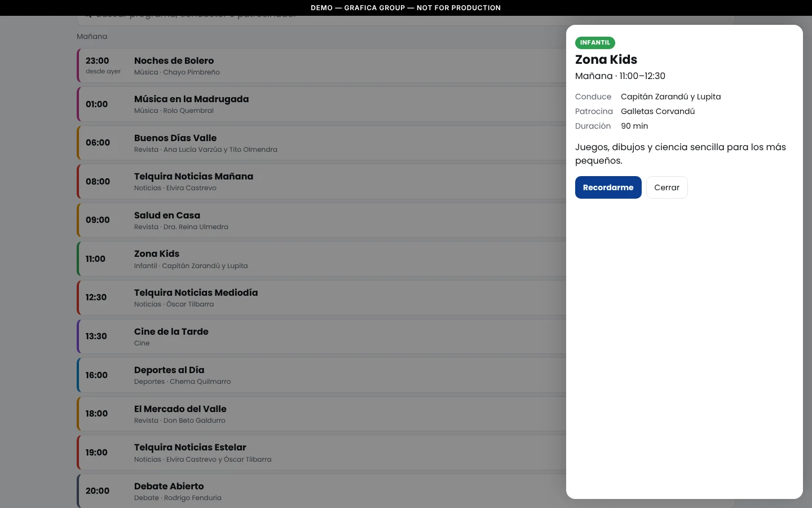The height and width of the screenshot is (508, 812).
Task: Close the detail panel with Cerrar
Action: coord(667,187)
